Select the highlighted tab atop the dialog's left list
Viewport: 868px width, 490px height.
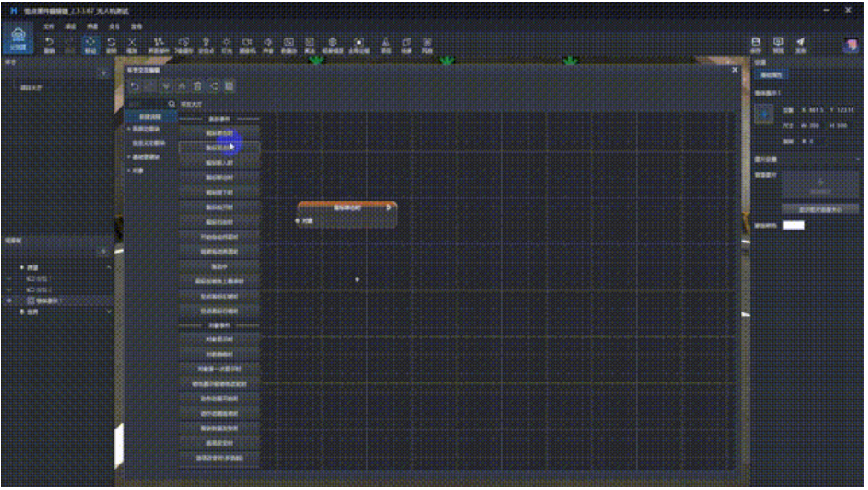pyautogui.click(x=150, y=116)
